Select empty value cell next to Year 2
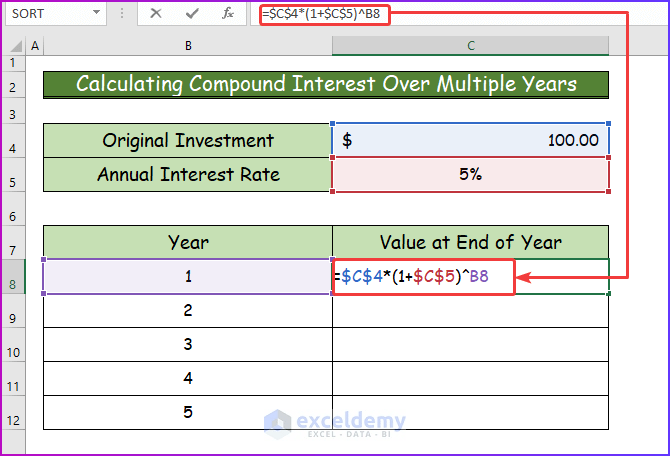The image size is (670, 456). [470, 311]
